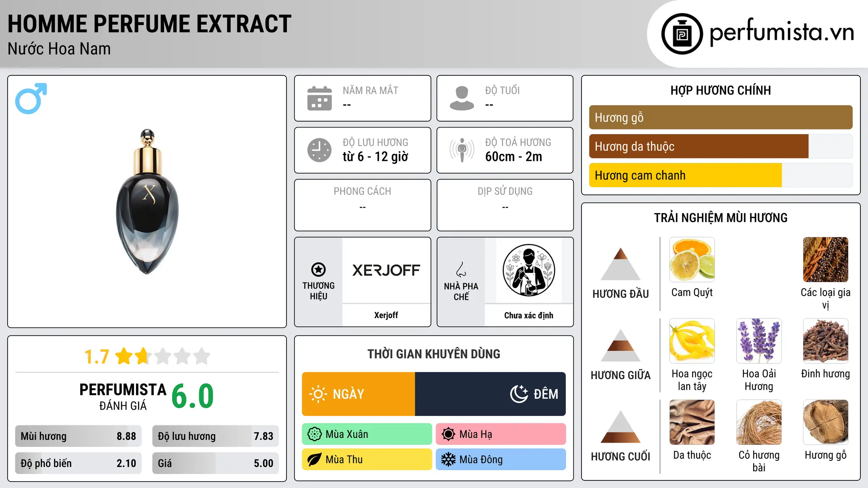Click the flower icon for Mùa Xuân
868x488 pixels.
[x=314, y=434]
